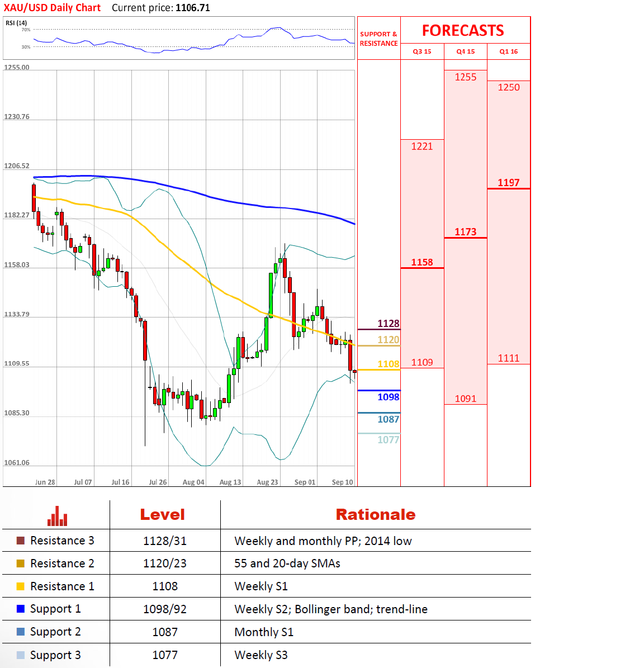The width and height of the screenshot is (644, 668).
Task: Select the Resistance 1 yellow swatch
Action: tap(21, 586)
